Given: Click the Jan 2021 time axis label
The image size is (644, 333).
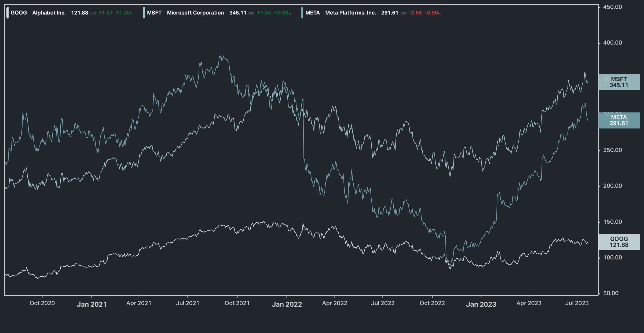Looking at the screenshot, I should click(x=92, y=304).
